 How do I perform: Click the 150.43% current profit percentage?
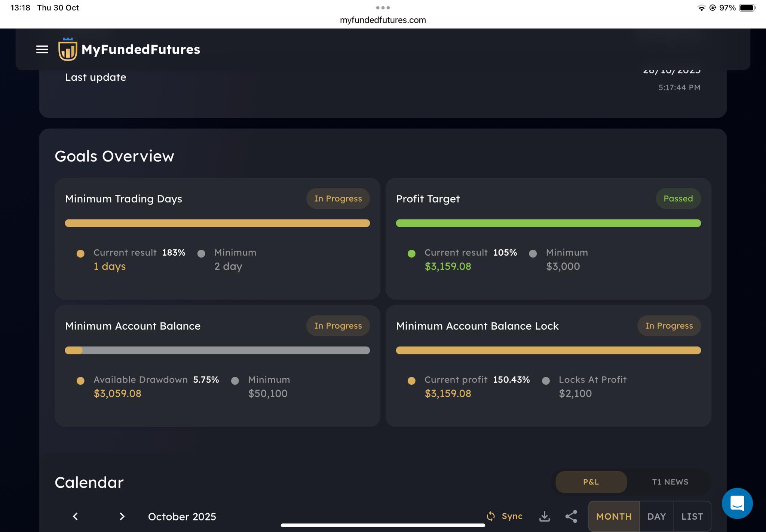click(x=511, y=379)
